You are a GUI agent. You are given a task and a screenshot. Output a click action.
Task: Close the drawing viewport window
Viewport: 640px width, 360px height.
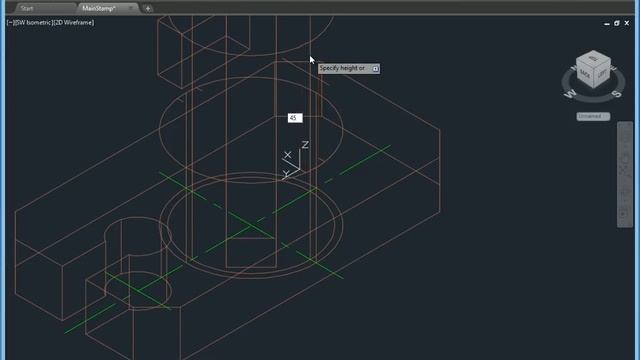click(x=627, y=23)
